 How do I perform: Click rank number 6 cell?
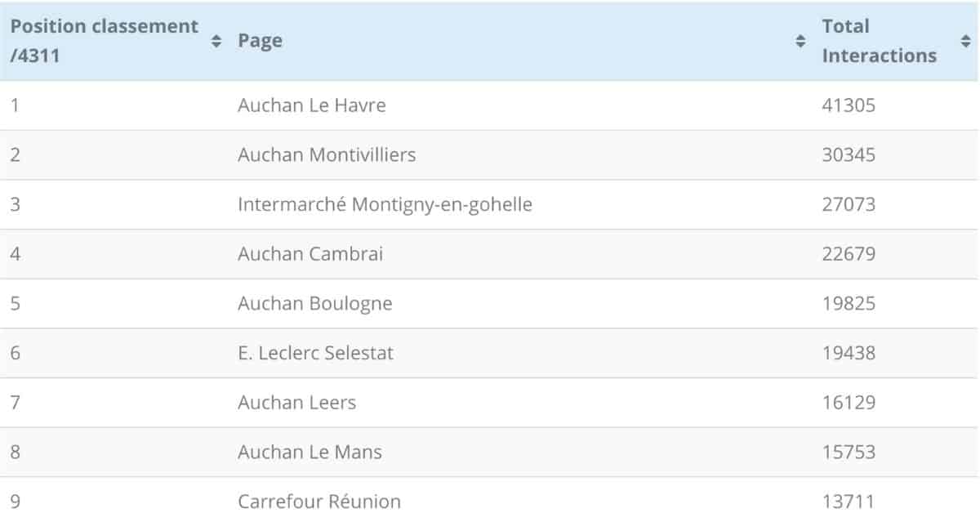point(15,353)
